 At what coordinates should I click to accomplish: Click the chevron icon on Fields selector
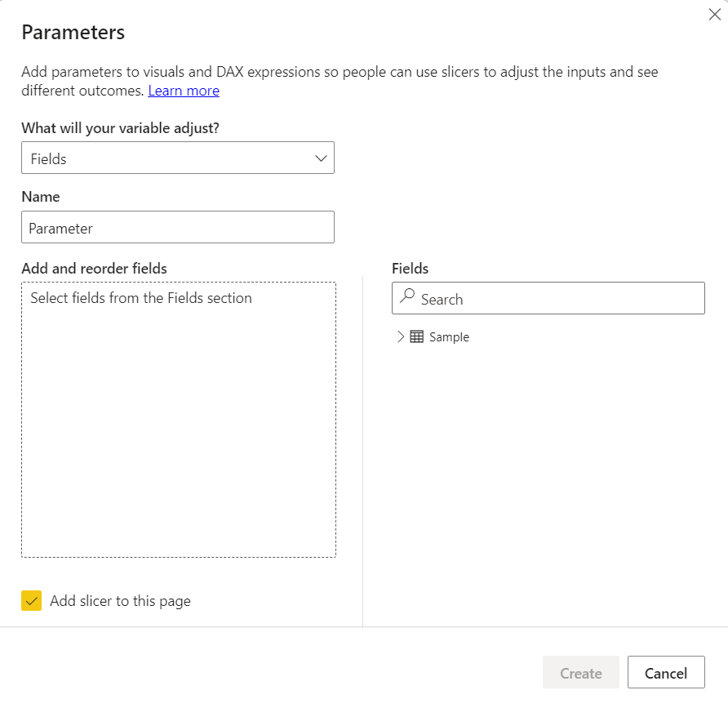(320, 158)
